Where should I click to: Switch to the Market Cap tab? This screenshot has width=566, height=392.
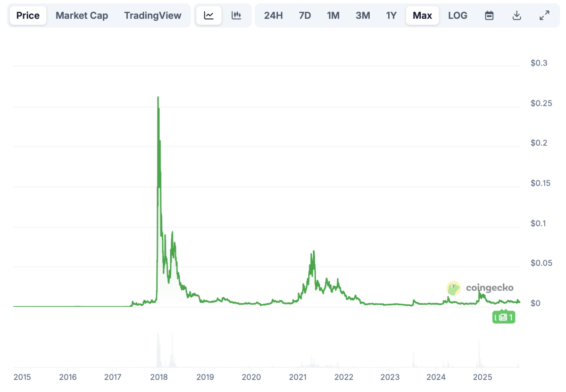tap(82, 15)
